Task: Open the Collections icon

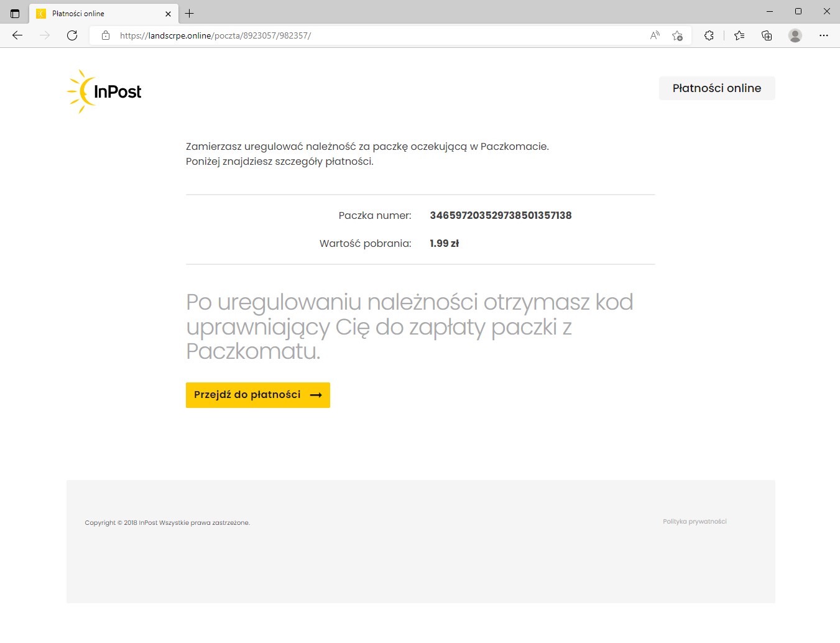Action: (767, 35)
